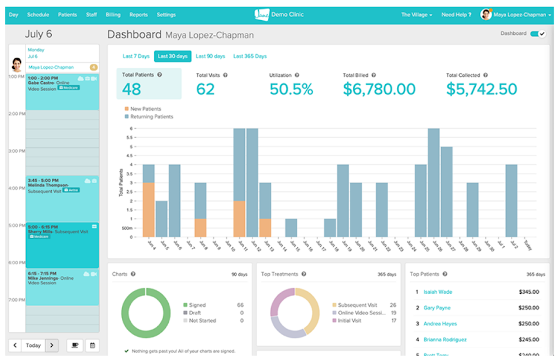560x364 pixels.
Task: Toggle Returning Patients legend swatch
Action: click(x=126, y=116)
